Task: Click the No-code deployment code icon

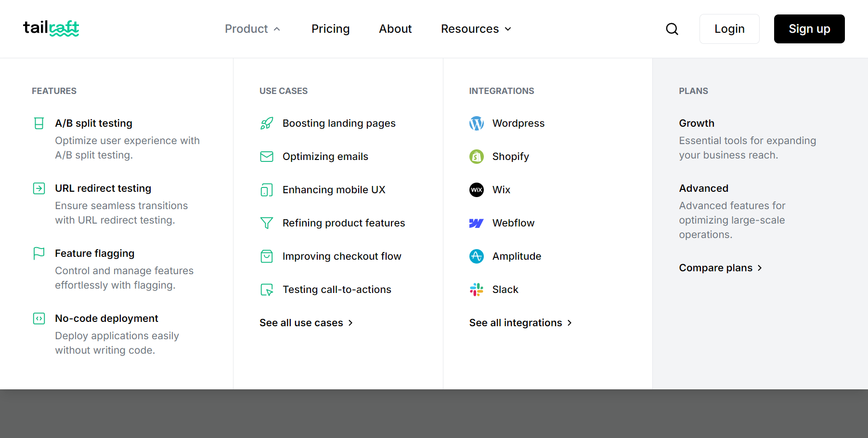Action: [x=39, y=319]
